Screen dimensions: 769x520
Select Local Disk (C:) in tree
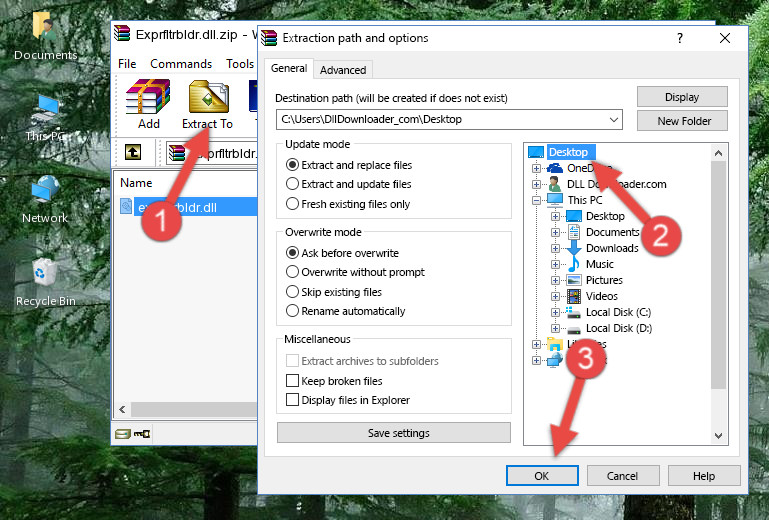[618, 312]
